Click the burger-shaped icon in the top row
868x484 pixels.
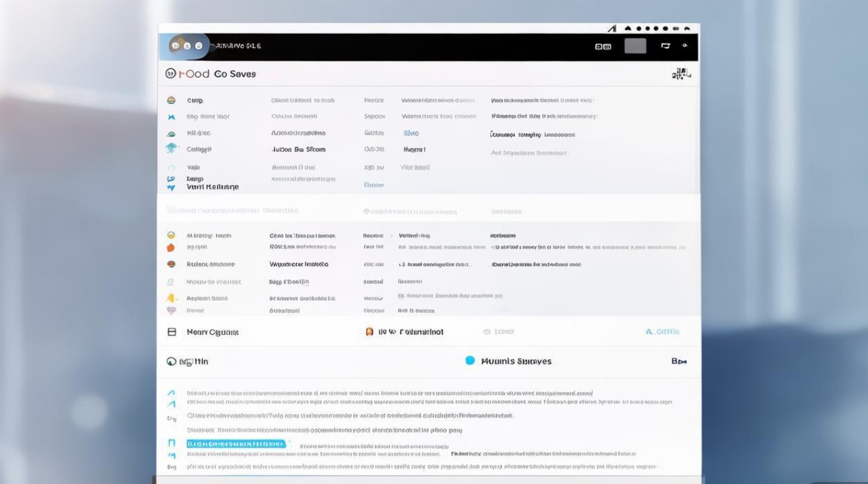click(171, 101)
